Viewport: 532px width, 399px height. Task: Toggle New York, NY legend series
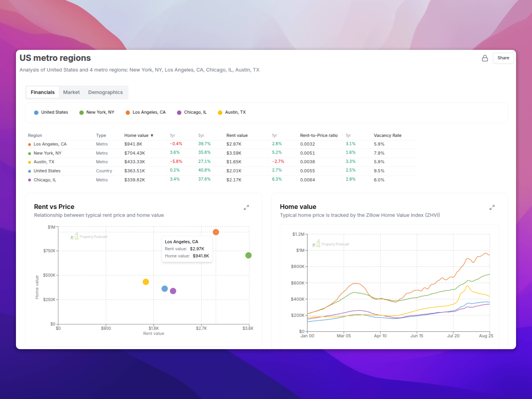[97, 112]
